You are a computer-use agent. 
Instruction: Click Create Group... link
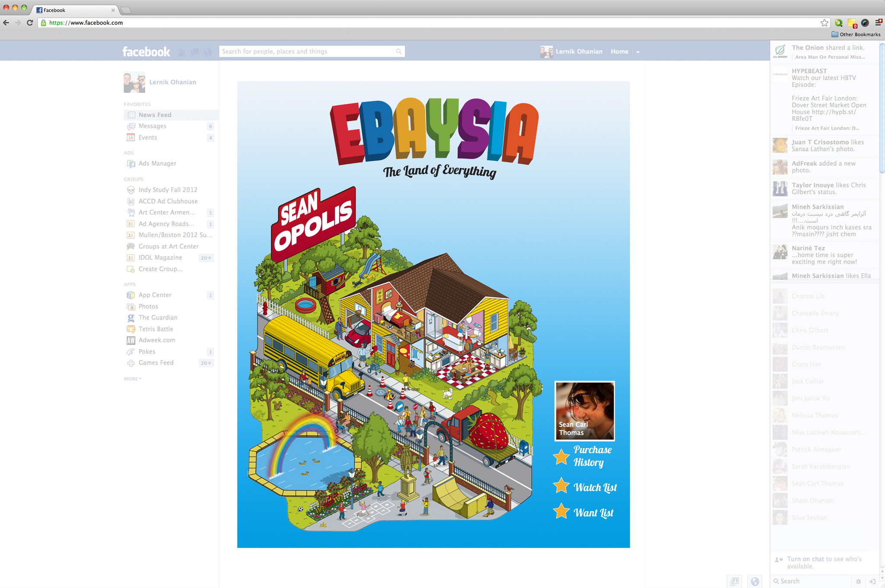(x=160, y=269)
